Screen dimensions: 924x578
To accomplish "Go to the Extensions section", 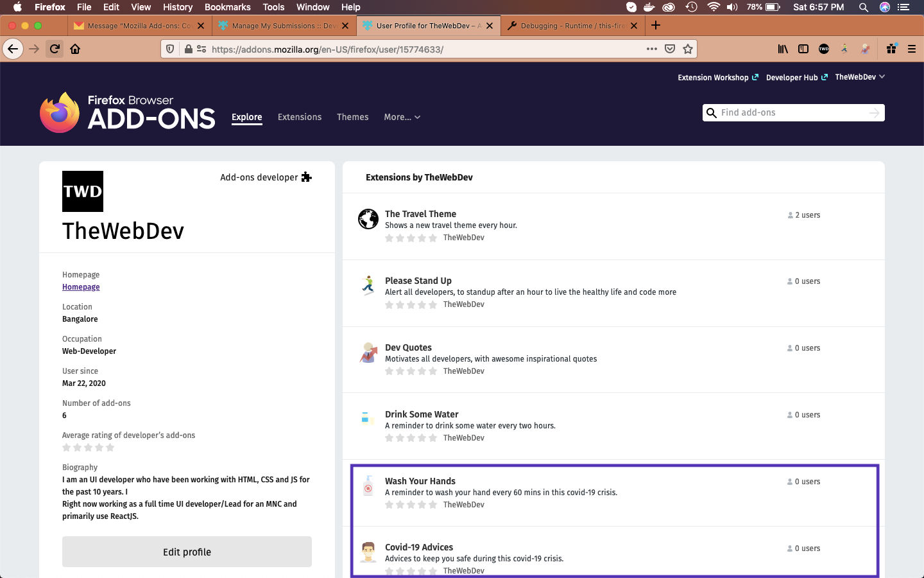I will (300, 117).
